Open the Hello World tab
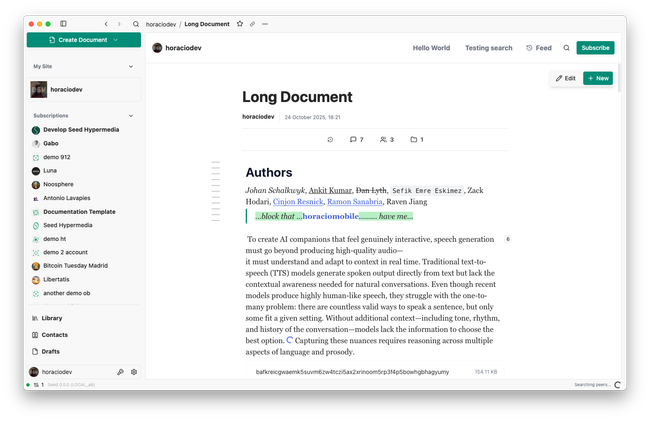Screen dimensions: 650x421 click(431, 48)
